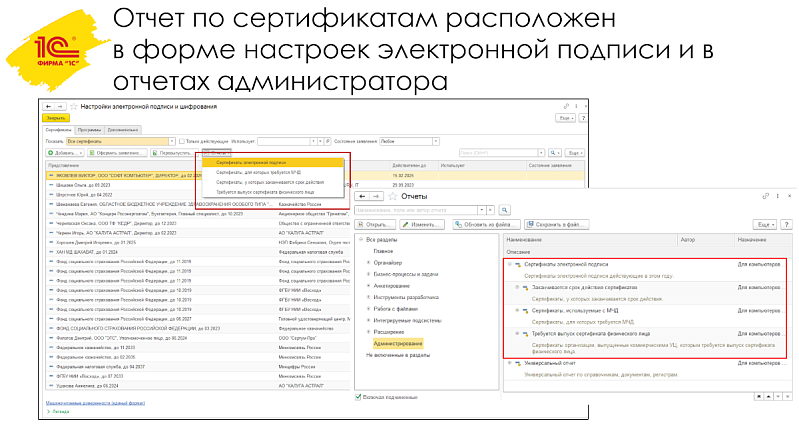Click into the Отчеты search input field

coord(416,210)
